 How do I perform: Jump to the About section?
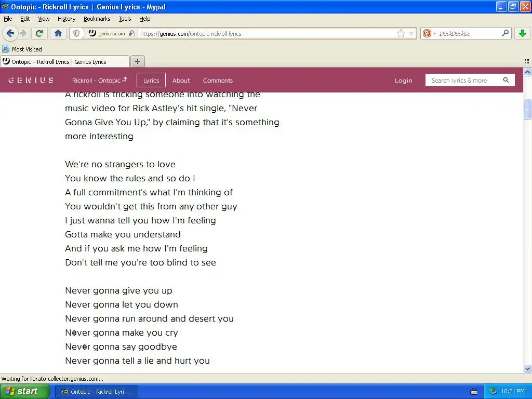pyautogui.click(x=181, y=81)
